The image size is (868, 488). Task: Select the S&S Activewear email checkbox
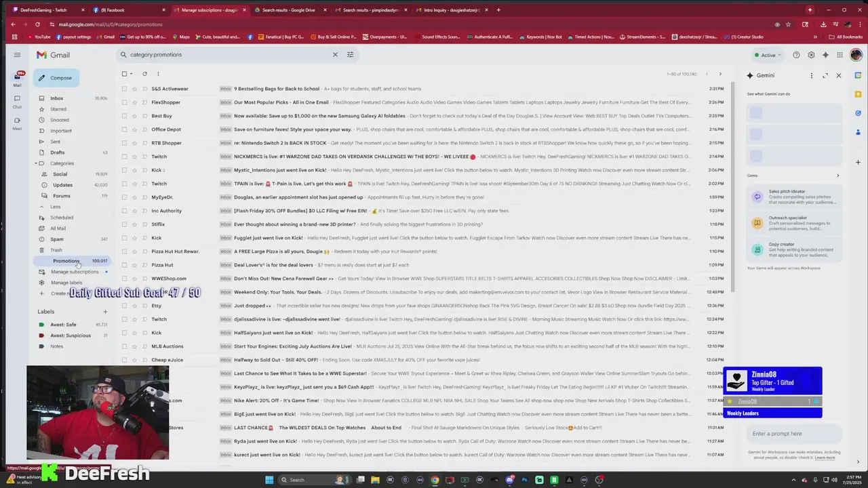pyautogui.click(x=124, y=89)
